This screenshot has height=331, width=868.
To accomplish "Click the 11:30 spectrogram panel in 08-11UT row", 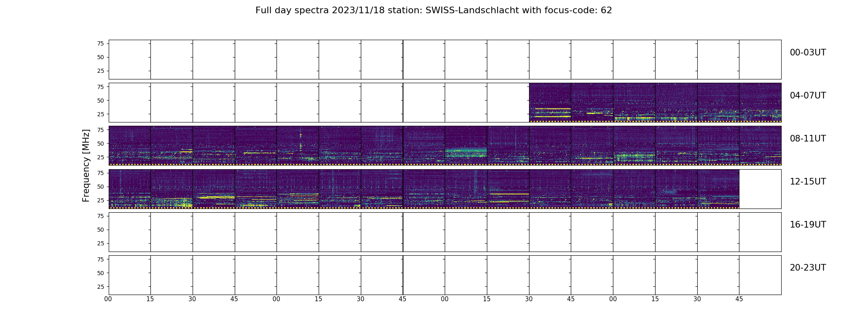I will (718, 146).
